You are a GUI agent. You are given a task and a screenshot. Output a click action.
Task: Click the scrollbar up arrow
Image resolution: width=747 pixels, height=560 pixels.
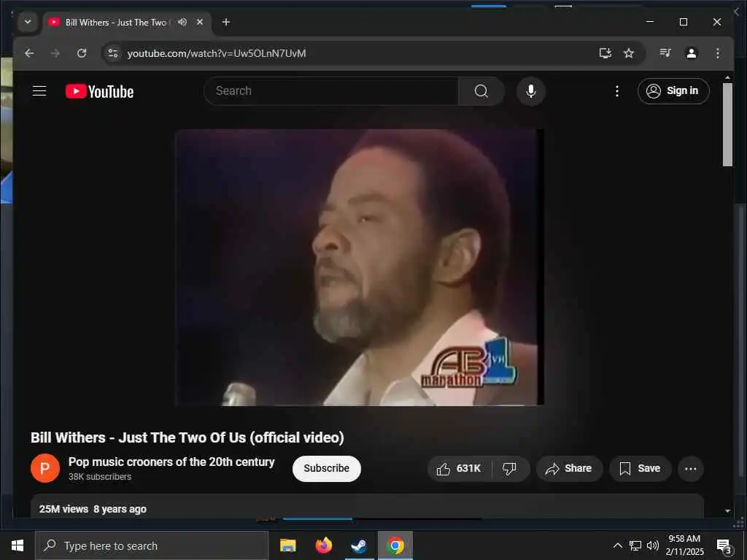point(727,77)
